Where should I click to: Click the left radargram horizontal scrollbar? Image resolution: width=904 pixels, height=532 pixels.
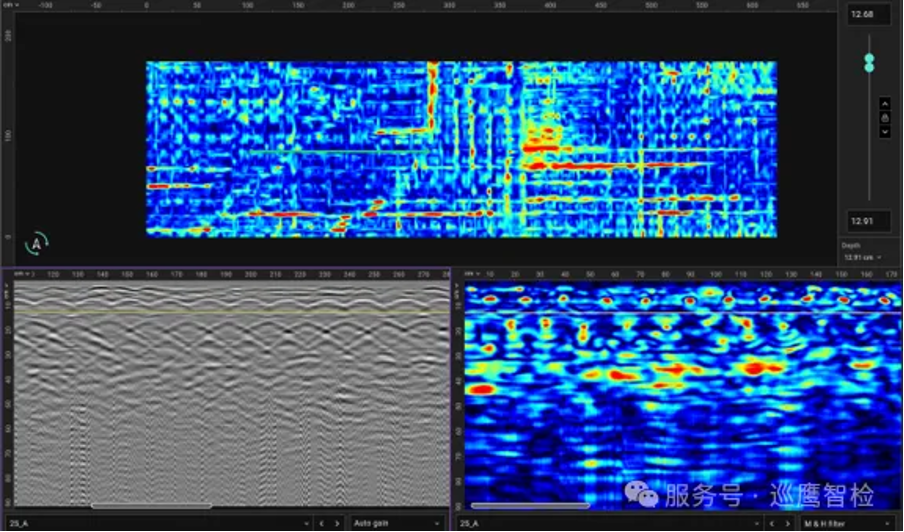tap(150, 506)
